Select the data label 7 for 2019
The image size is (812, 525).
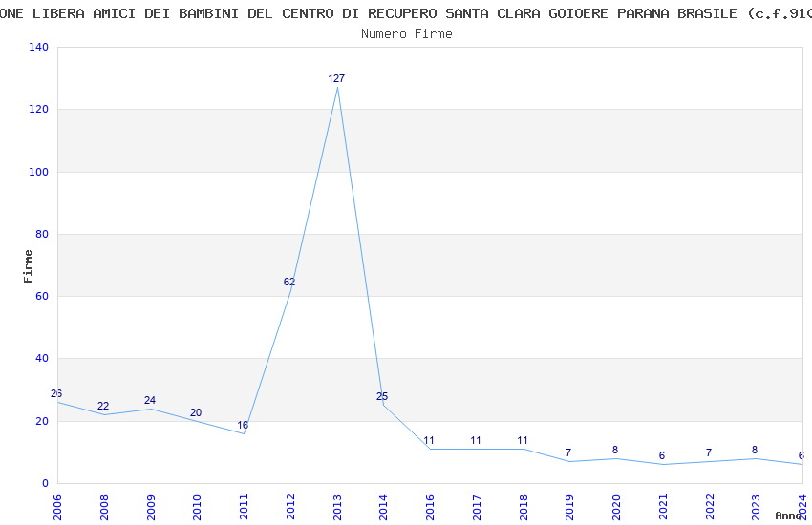(568, 452)
